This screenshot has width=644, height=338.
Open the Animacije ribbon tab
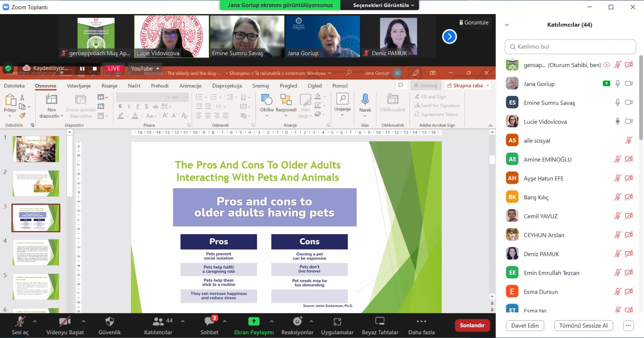[190, 86]
